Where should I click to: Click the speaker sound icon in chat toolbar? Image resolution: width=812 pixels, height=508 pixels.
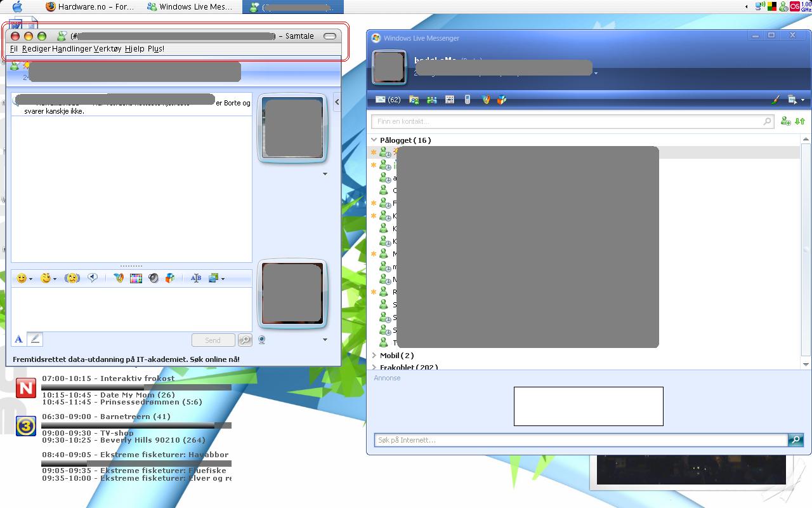coord(153,278)
